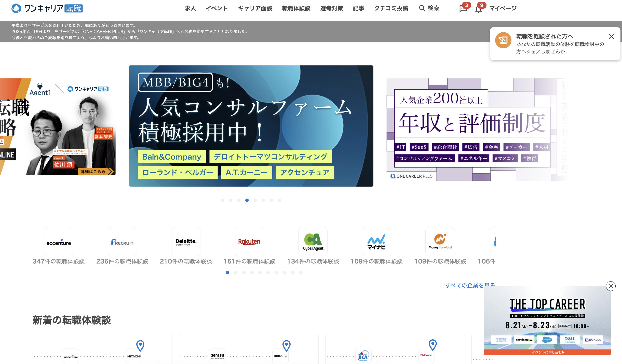This screenshot has height=364, width=622.
Task: Open the messages chat icon
Action: pos(463,9)
